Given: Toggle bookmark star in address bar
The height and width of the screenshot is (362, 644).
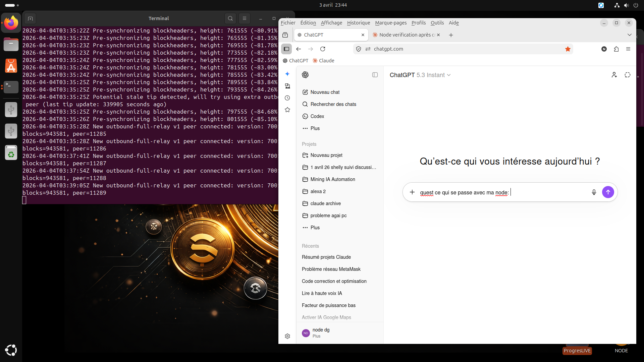Looking at the screenshot, I should pyautogui.click(x=568, y=49).
